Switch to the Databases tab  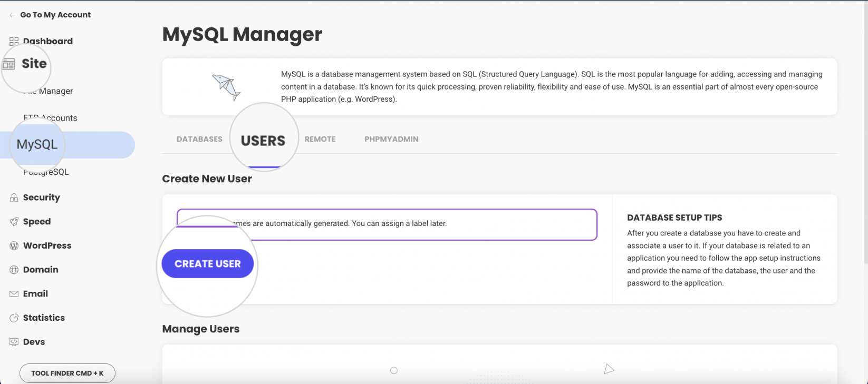coord(199,139)
